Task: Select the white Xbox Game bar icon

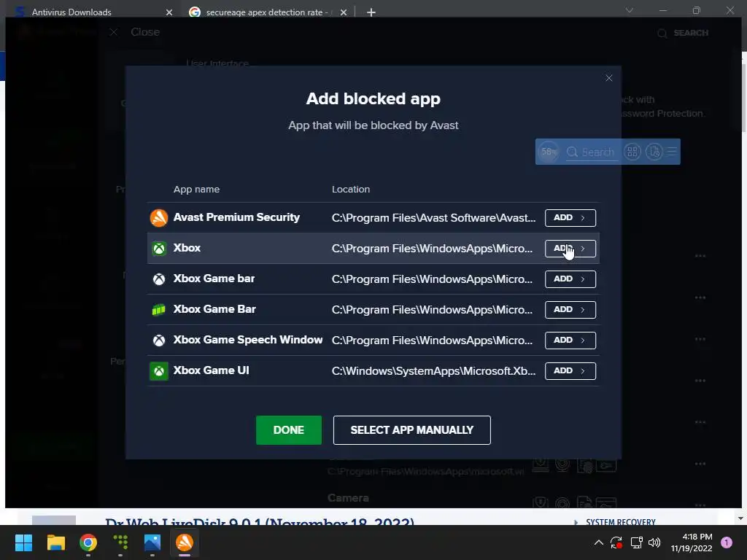Action: coord(158,279)
